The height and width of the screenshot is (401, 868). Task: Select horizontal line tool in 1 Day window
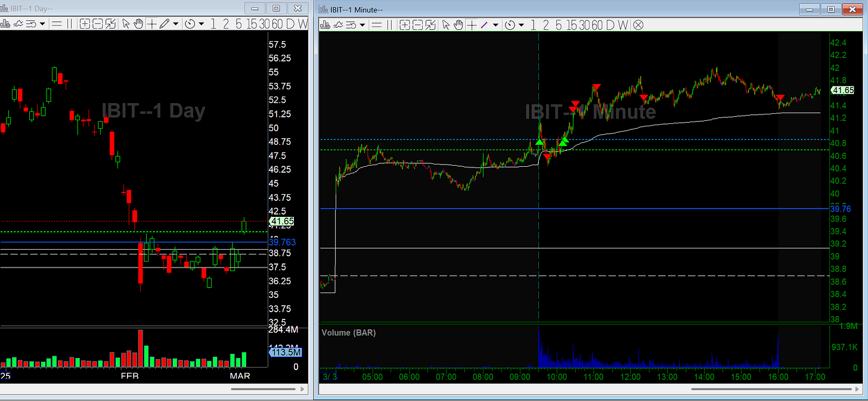pos(57,24)
